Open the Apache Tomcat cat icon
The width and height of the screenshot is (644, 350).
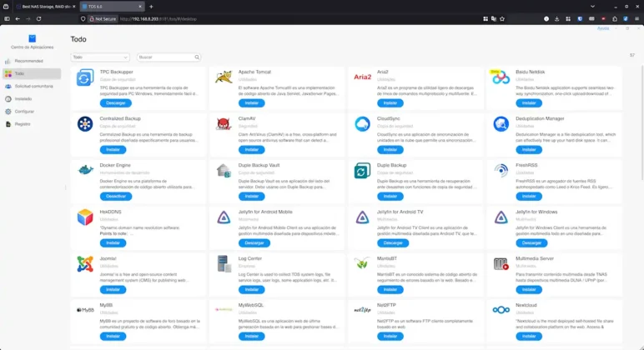(224, 77)
